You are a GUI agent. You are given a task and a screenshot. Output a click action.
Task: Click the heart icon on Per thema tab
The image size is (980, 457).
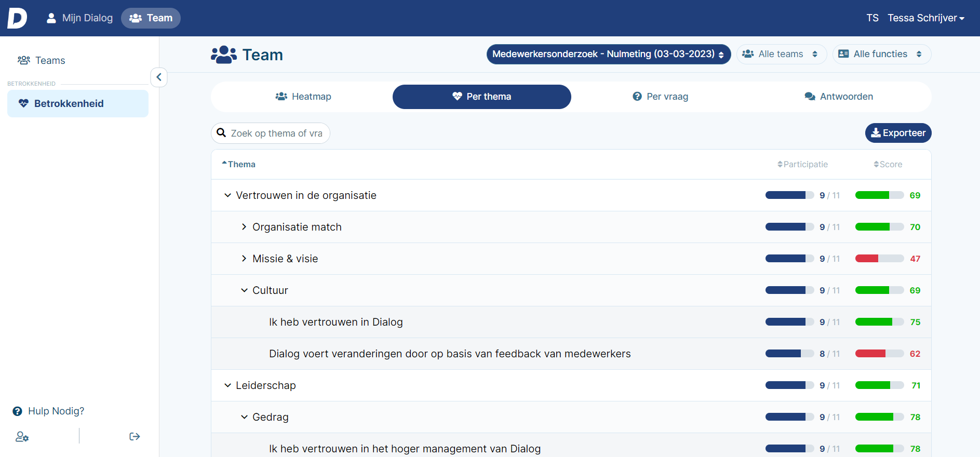point(457,97)
